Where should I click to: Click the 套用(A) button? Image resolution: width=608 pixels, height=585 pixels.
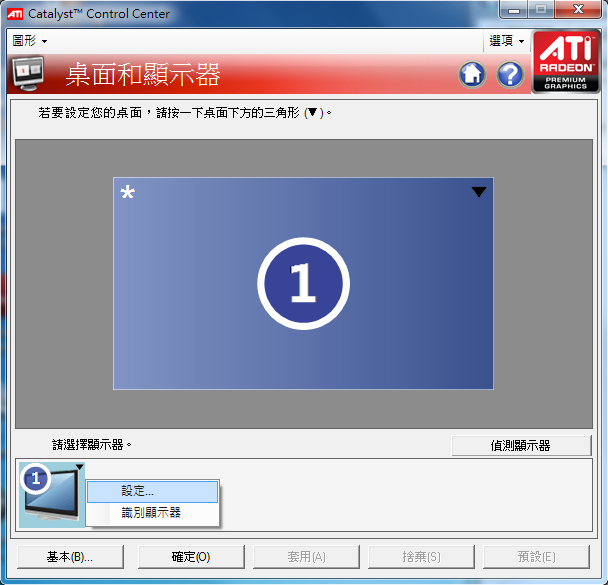coord(306,557)
